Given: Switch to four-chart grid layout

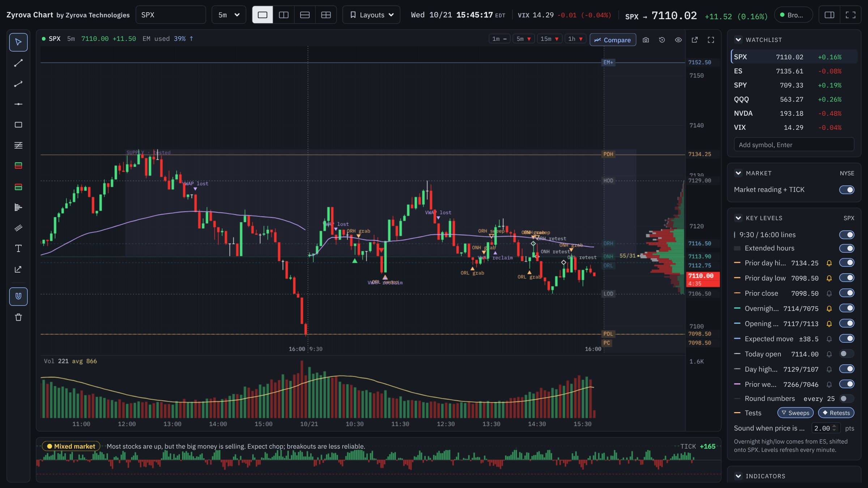Looking at the screenshot, I should point(326,15).
